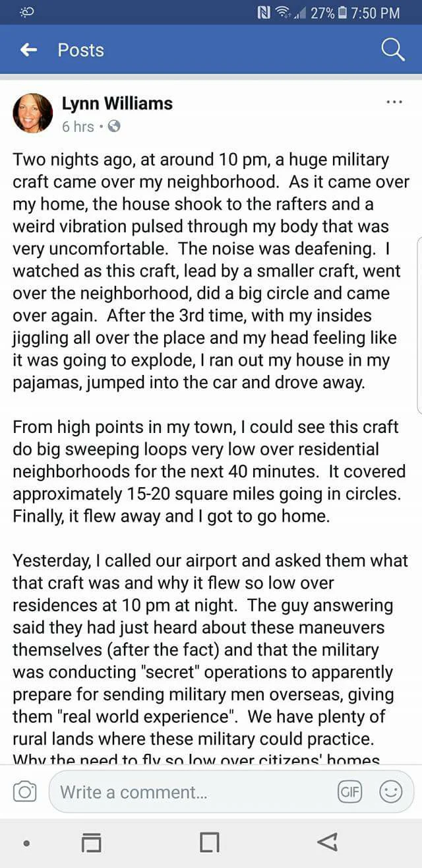Tap the "Posts" header title
This screenshot has height=868, width=422.
[x=80, y=50]
